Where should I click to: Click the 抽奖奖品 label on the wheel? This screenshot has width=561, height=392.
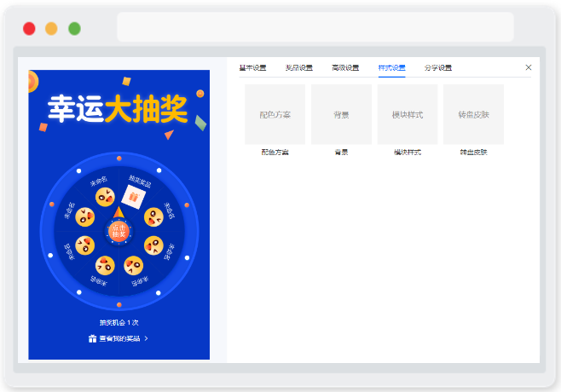click(x=140, y=182)
